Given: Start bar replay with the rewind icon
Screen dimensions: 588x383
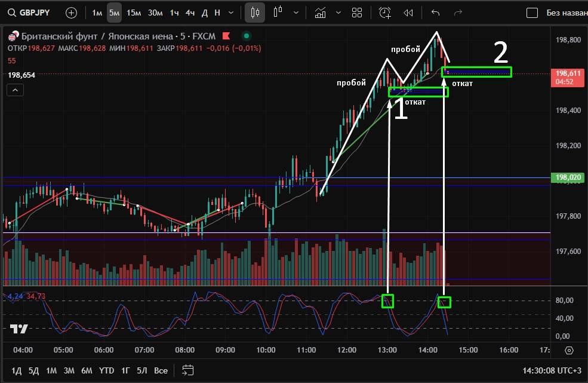Looking at the screenshot, I should [x=408, y=13].
